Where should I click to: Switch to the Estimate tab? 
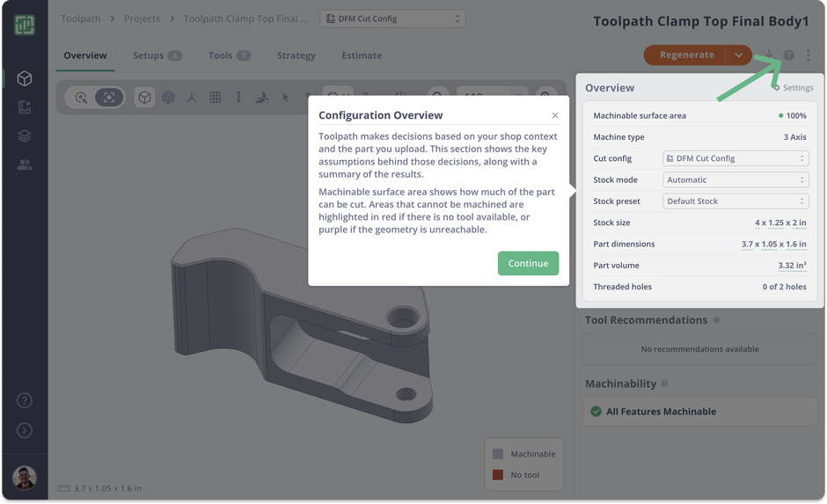[362, 55]
